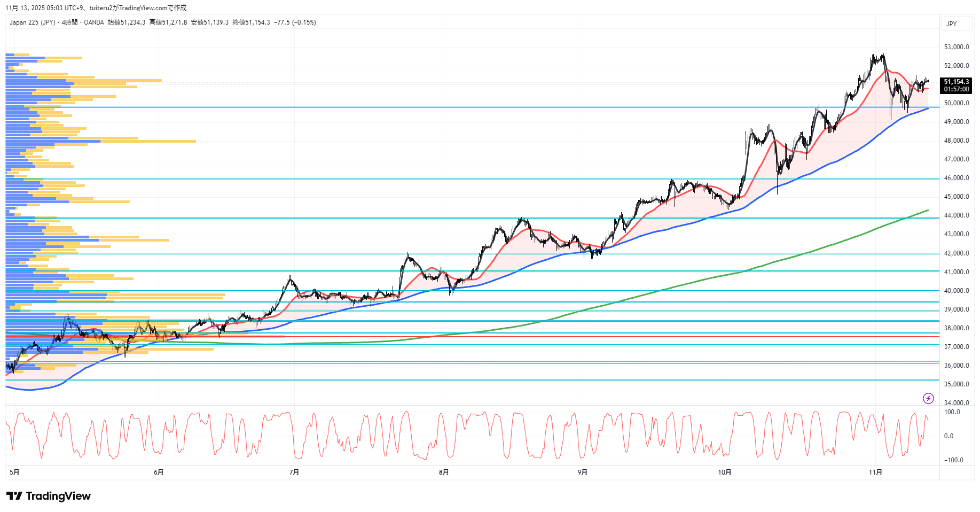Click the 34,000.0 price axis label
The image size is (980, 512).
click(x=956, y=403)
